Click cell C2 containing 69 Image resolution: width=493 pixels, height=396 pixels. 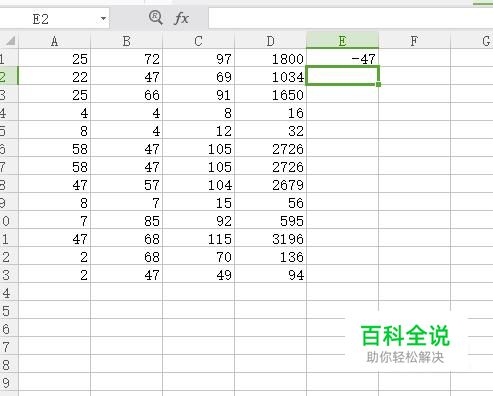click(x=198, y=76)
